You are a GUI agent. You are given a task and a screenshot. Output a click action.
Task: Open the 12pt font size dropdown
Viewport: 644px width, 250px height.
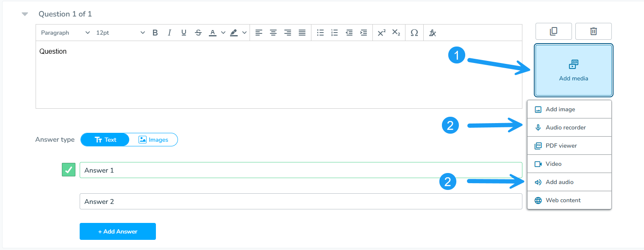tap(120, 33)
